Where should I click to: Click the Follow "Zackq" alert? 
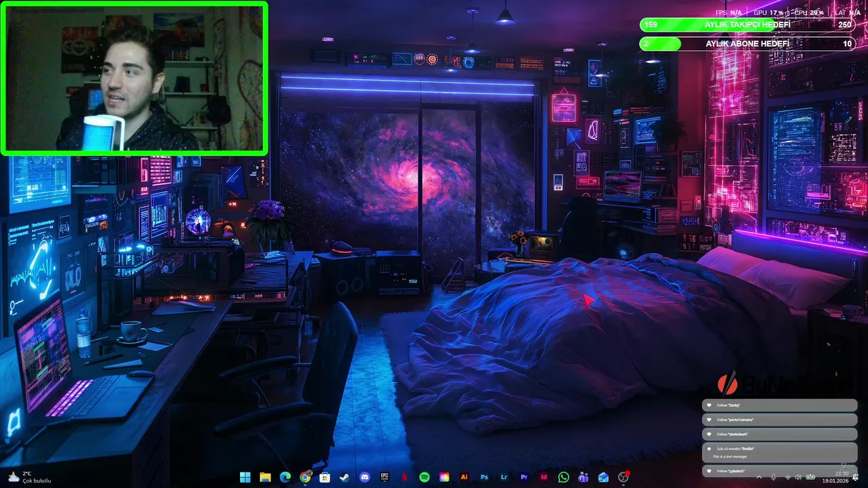[x=780, y=405]
